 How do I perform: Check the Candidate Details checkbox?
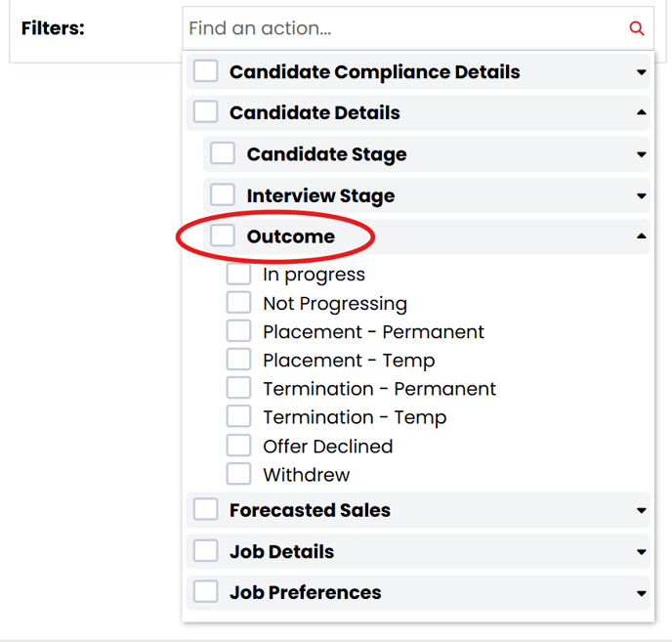point(206,112)
